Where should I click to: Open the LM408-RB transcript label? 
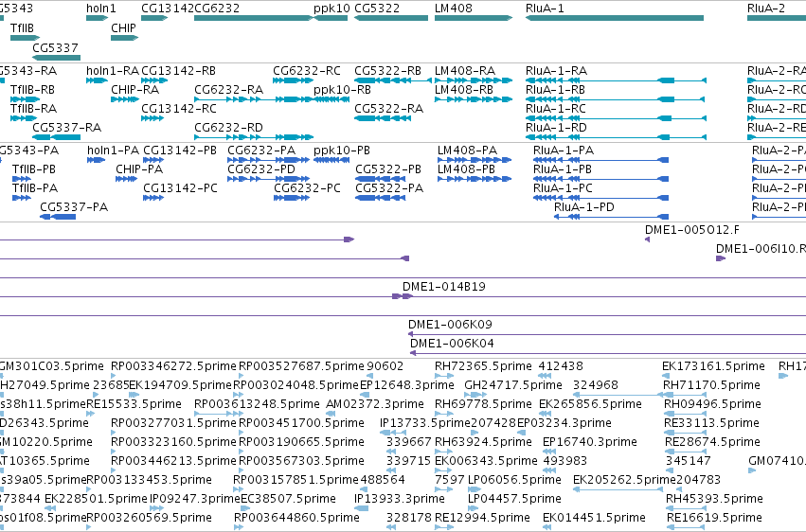464,90
